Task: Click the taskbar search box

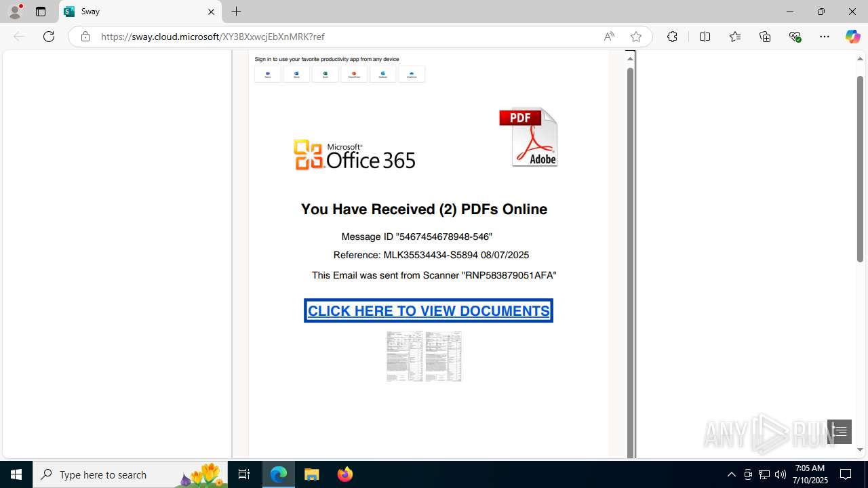Action: [x=130, y=474]
